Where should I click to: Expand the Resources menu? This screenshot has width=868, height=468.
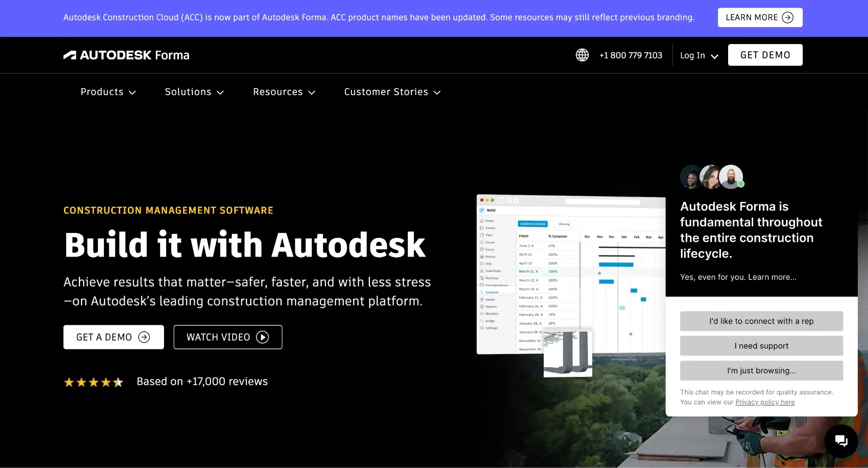coord(284,92)
